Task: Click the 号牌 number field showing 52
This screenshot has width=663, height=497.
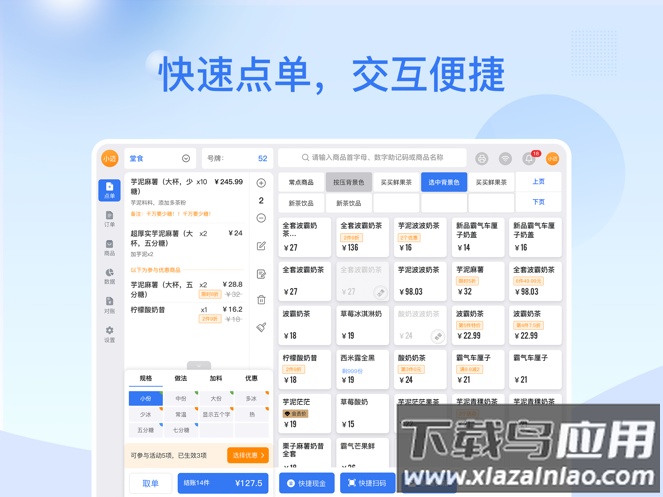Action: click(x=237, y=159)
